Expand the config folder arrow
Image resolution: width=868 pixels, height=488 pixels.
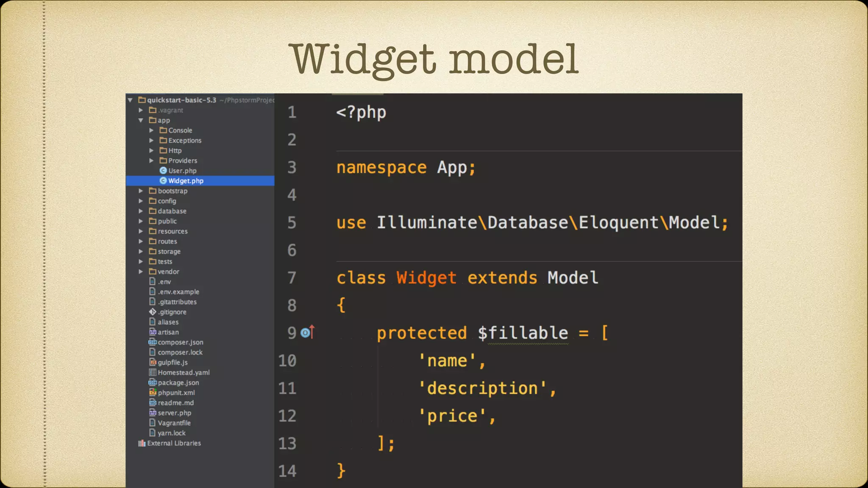141,201
